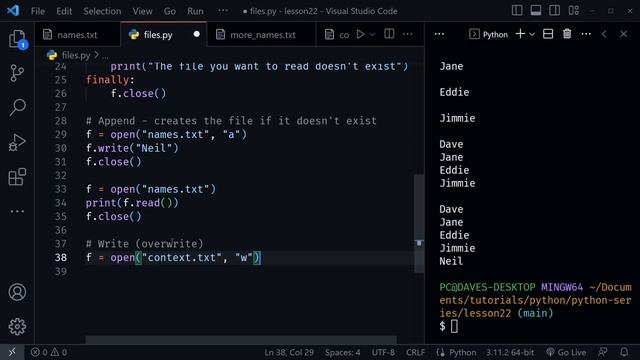Viewport: 640px width, 360px height.
Task: Kill the terminal with trash icon
Action: pyautogui.click(x=567, y=34)
